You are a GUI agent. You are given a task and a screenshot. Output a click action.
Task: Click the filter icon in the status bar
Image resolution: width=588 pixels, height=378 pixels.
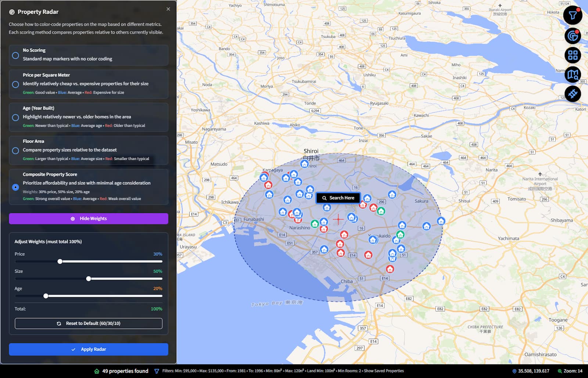[157, 371]
